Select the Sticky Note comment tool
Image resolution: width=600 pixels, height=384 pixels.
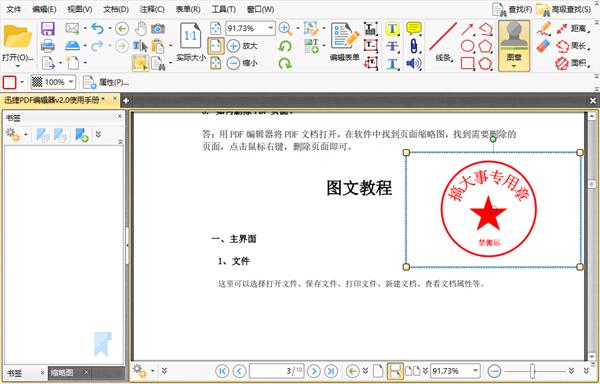tap(414, 29)
